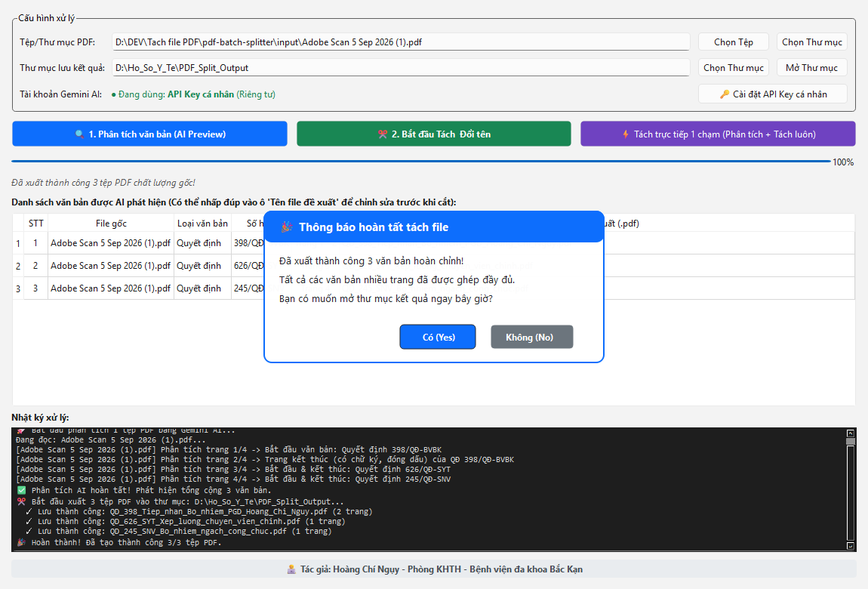Click log line QD_398_Tiep_nhan_Bo_nhiem_PGD
868x589 pixels.
pos(199,511)
